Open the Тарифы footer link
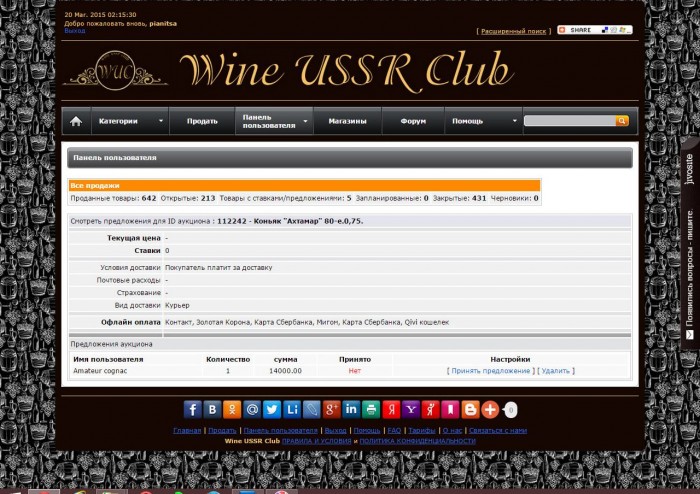700x494 pixels. 422,430
